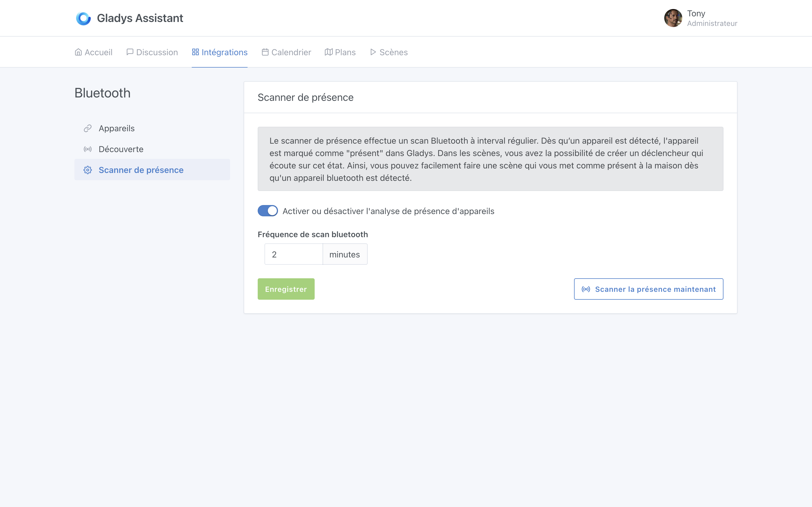This screenshot has width=812, height=507.
Task: Click the play icon beside Scènes
Action: [x=372, y=52]
